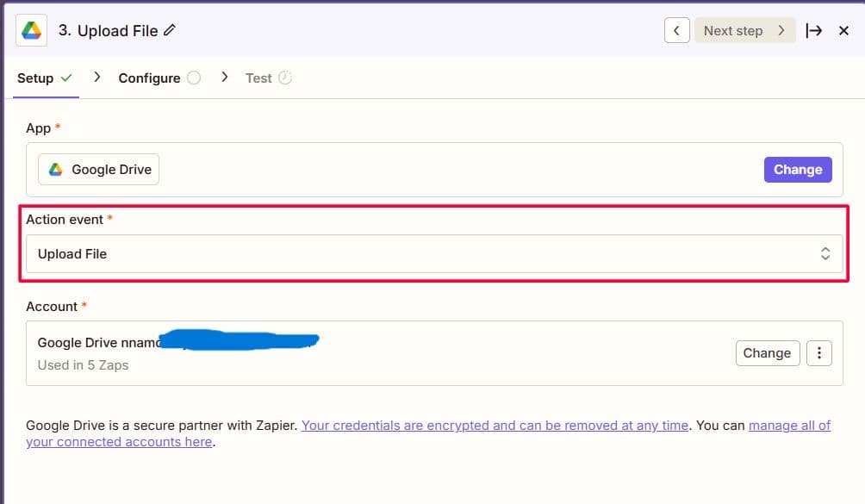Click the progress circle beside Configure

(194, 77)
